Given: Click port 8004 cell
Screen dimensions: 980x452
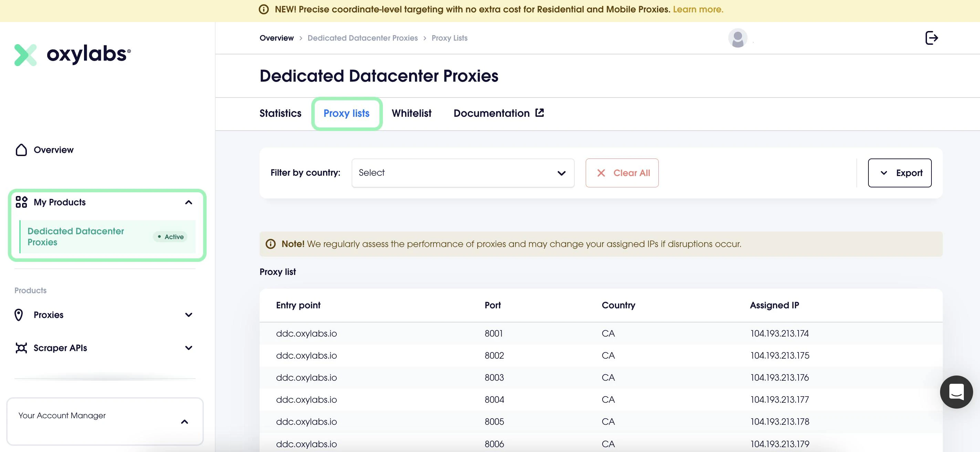Looking at the screenshot, I should pos(494,400).
